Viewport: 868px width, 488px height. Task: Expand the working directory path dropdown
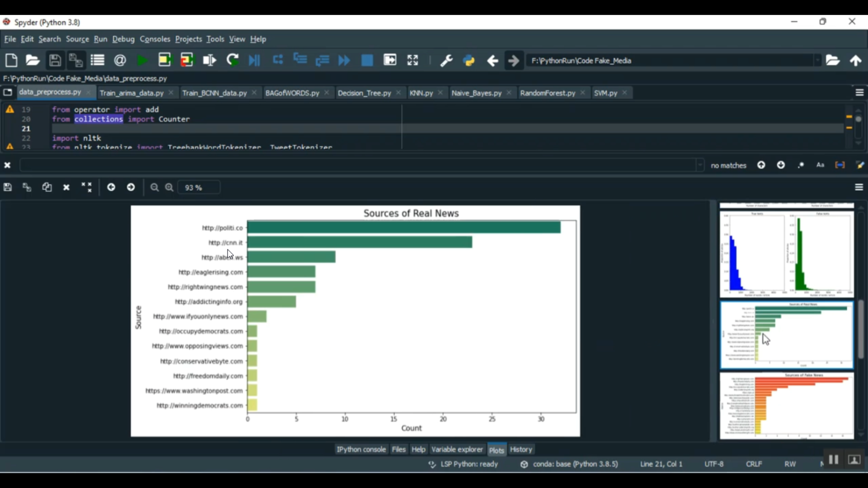[x=817, y=61]
